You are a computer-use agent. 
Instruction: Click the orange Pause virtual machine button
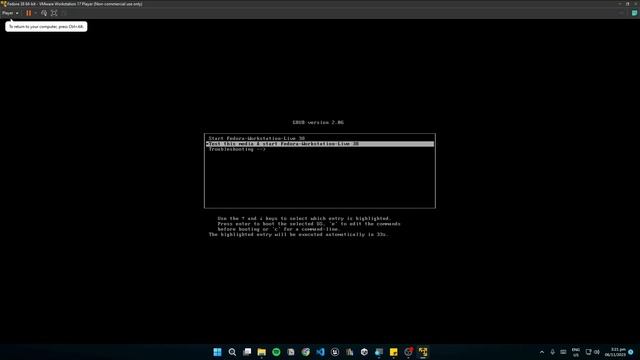click(29, 13)
